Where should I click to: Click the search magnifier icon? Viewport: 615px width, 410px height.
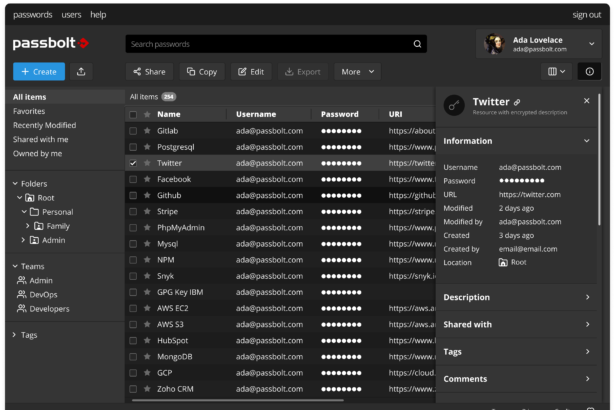click(417, 44)
